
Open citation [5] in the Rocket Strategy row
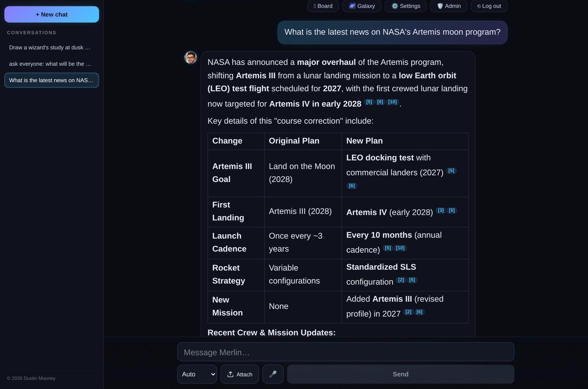pos(412,280)
